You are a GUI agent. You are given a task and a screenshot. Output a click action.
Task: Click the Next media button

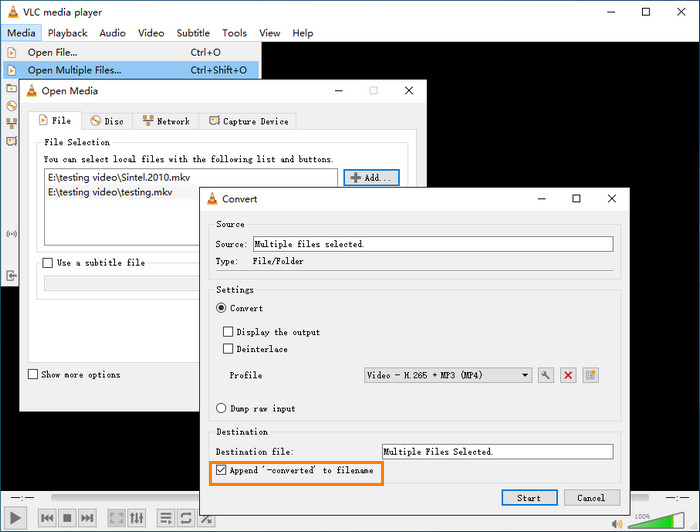87,518
